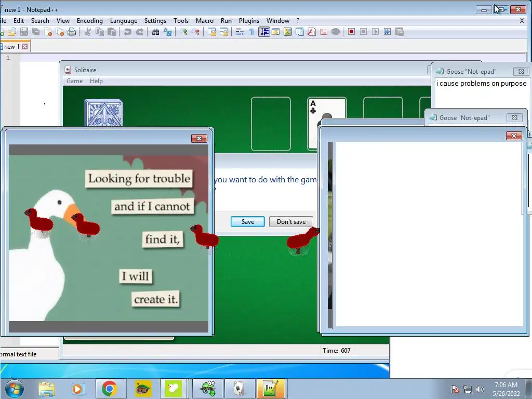Screen dimensions: 532x399
Task: Open the Edit menu in Notepad++
Action: (x=19, y=21)
